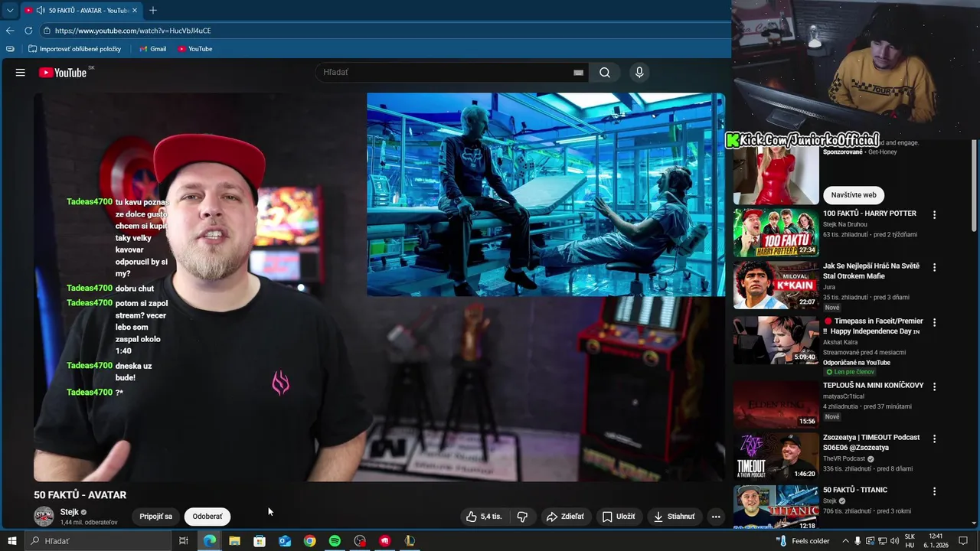980x551 pixels.
Task: Open options for 100 FAKTŮ - HARRY POTTER video
Action: coord(934,215)
